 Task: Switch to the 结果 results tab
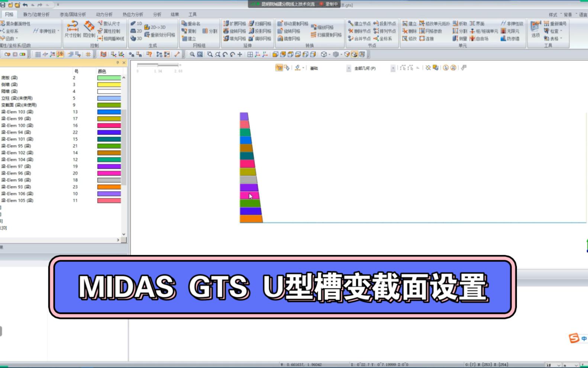(175, 15)
